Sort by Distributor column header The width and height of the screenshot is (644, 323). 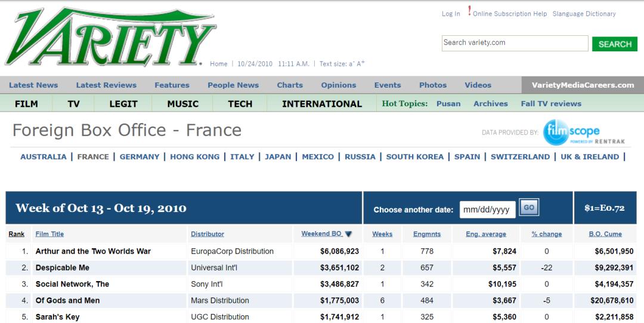pyautogui.click(x=208, y=234)
